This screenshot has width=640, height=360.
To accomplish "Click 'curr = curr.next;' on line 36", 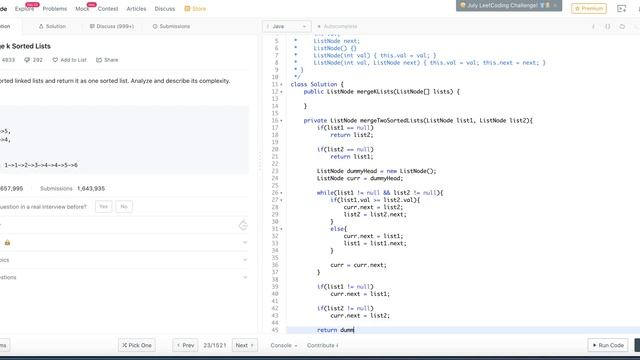I will 358,265.
